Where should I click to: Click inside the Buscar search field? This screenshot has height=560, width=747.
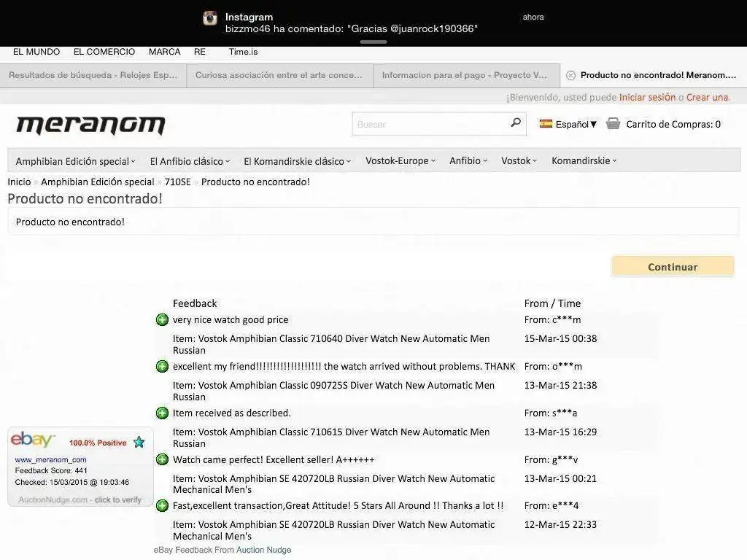tap(430, 124)
